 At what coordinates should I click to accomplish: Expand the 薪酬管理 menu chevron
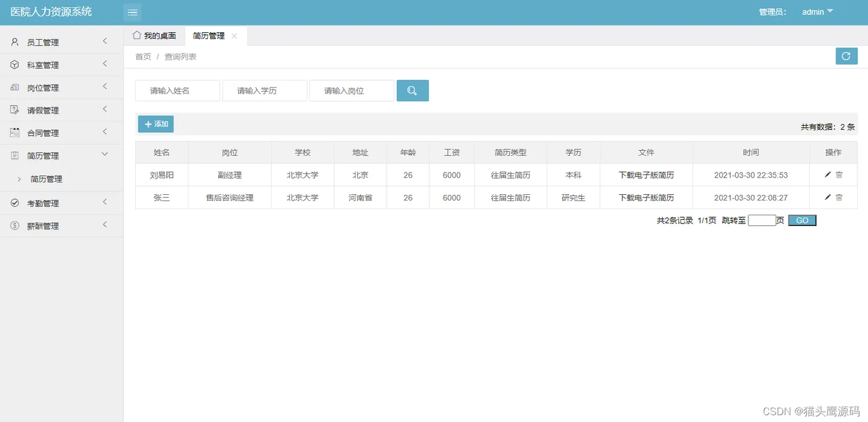pyautogui.click(x=105, y=225)
